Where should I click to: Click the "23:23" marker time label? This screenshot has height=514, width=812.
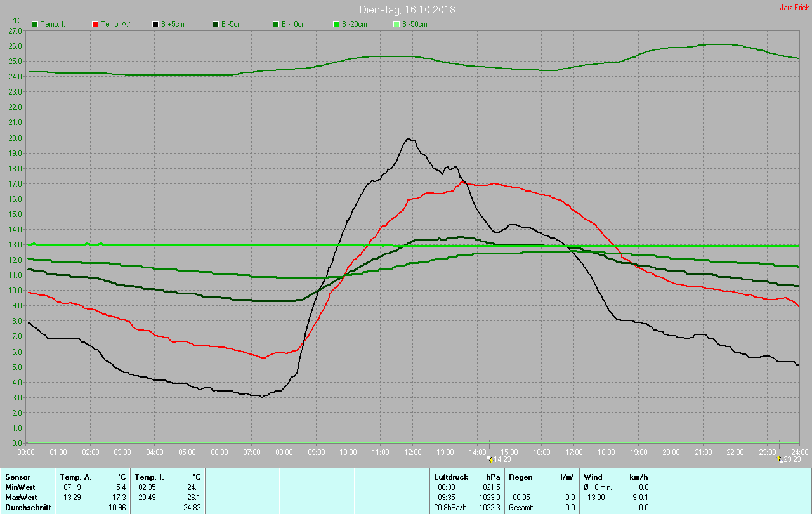[793, 459]
